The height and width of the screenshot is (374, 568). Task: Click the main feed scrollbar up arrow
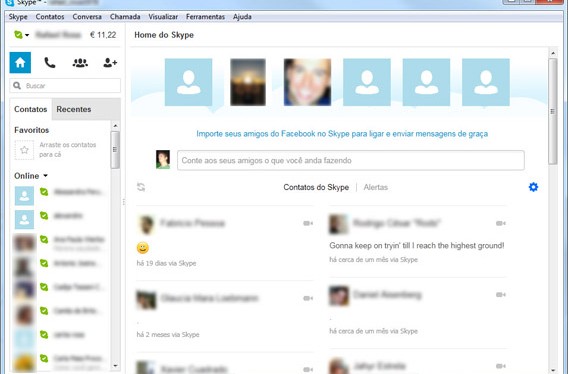click(553, 53)
